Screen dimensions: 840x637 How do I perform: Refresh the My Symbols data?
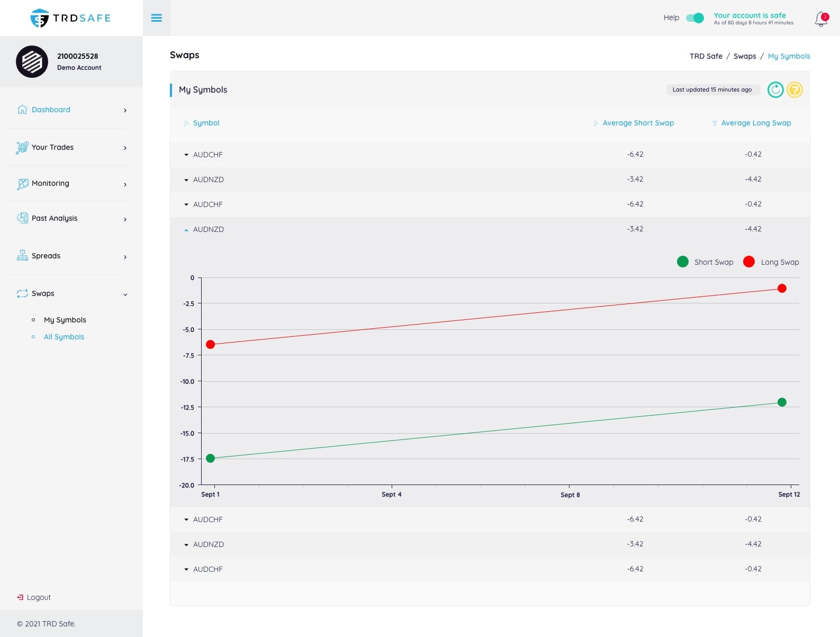click(775, 89)
